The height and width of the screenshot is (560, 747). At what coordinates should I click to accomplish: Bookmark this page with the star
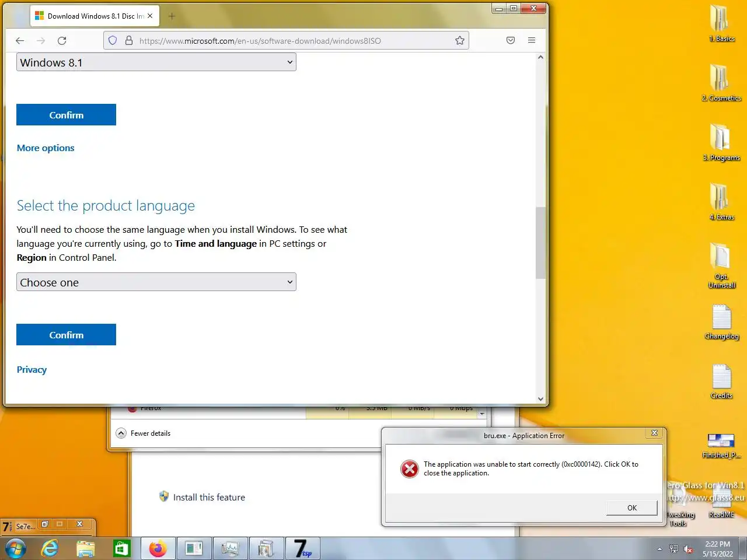coord(460,41)
